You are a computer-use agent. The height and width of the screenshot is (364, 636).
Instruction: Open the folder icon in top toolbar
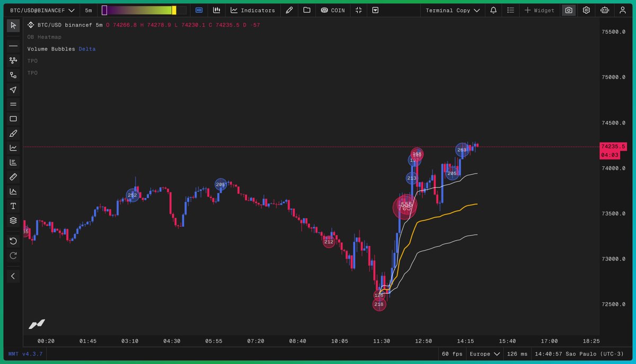click(x=306, y=10)
